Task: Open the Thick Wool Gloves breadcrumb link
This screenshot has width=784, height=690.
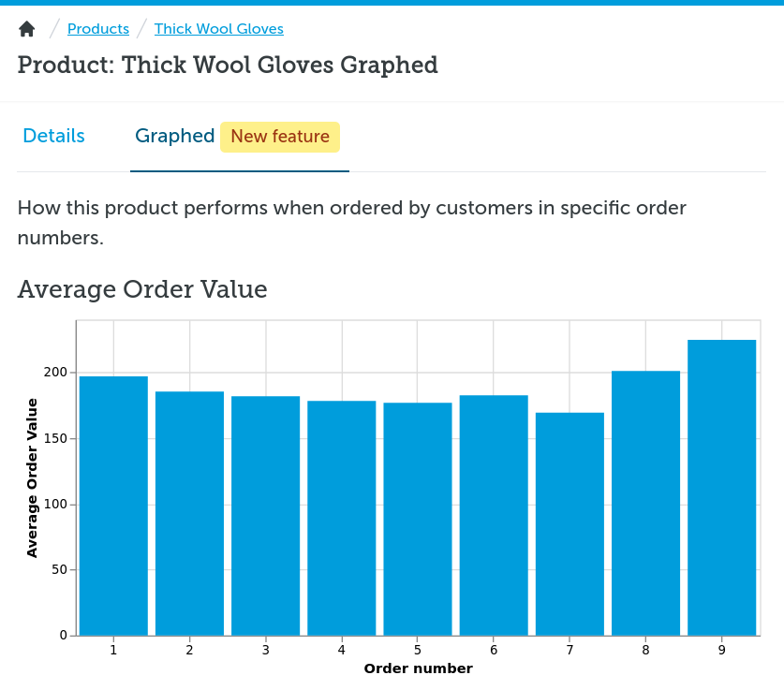Action: pos(219,29)
